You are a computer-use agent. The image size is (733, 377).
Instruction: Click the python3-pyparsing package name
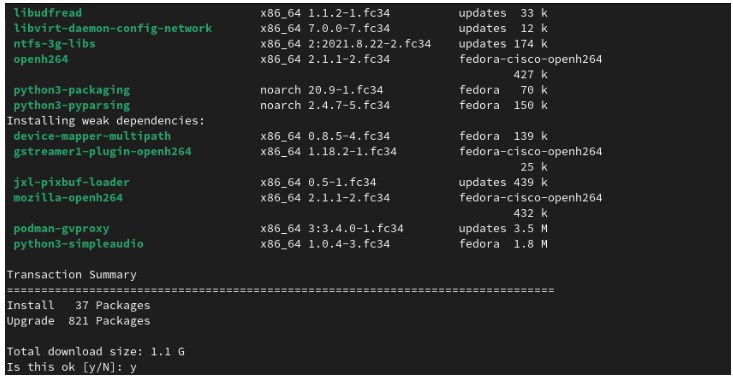(72, 106)
